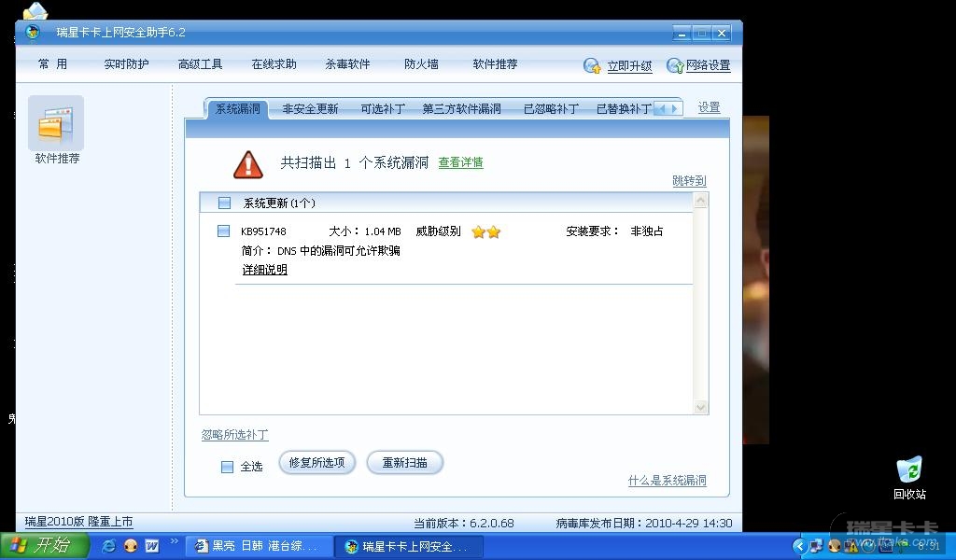Click the 大小: 1.04 MB text
The width and height of the screenshot is (956, 560).
coord(365,231)
